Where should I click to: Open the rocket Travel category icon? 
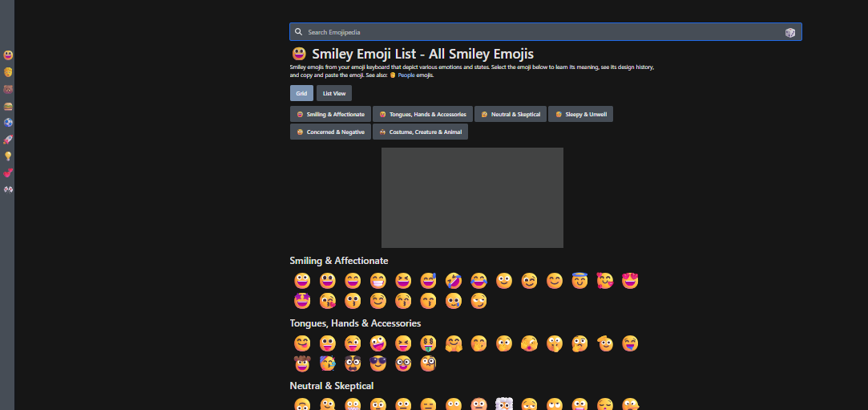click(8, 140)
